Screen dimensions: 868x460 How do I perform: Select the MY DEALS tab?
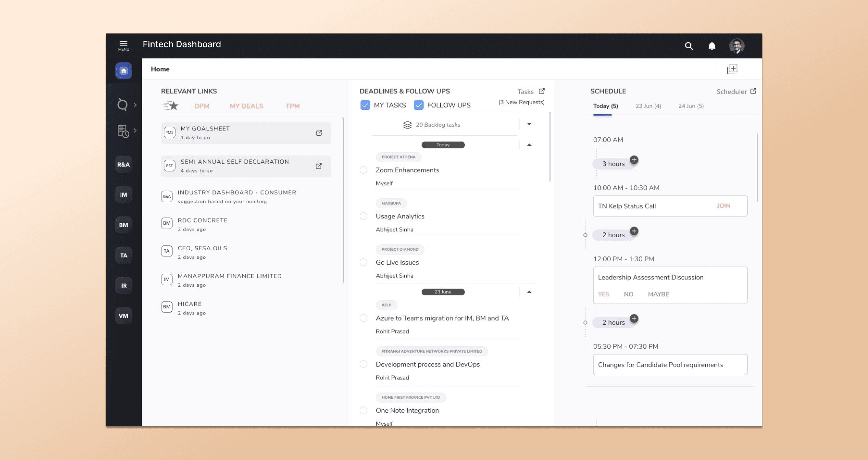(246, 106)
